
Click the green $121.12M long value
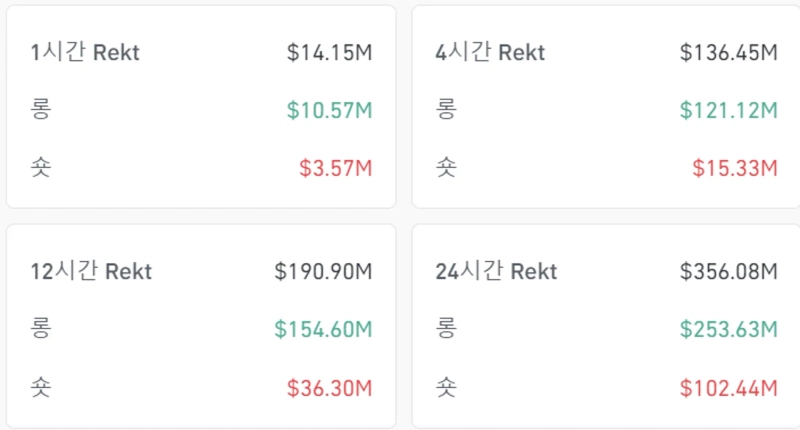point(728,110)
